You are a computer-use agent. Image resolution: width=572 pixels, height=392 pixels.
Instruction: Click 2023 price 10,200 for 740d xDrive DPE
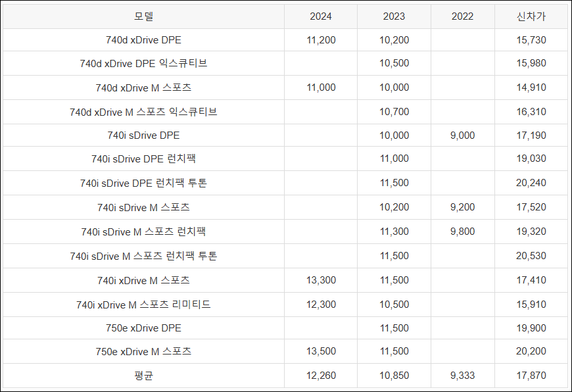click(x=394, y=39)
